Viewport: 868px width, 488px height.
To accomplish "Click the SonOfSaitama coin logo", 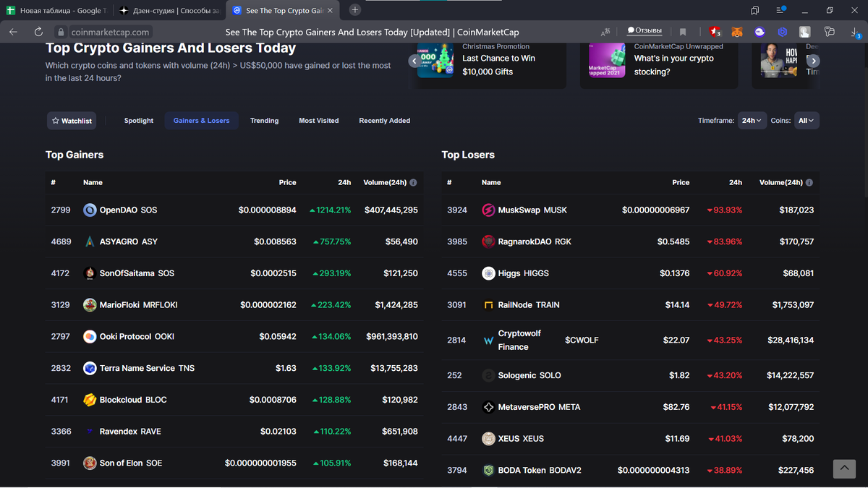I will pos(90,273).
